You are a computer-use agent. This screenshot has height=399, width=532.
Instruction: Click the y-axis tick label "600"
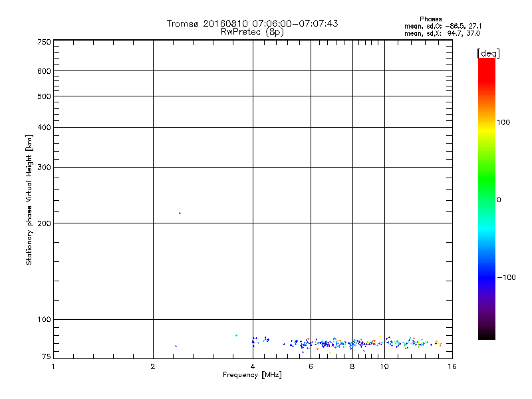click(x=44, y=71)
